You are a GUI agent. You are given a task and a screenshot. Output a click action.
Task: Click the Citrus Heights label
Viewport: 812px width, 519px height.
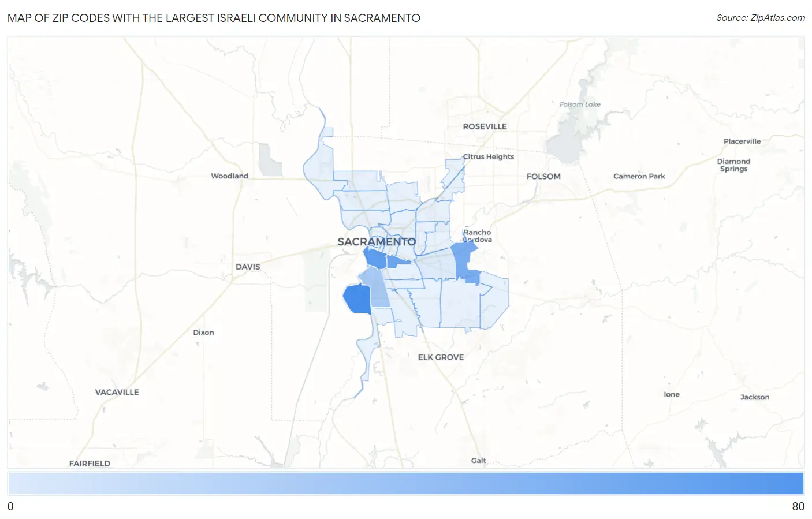[x=489, y=156]
